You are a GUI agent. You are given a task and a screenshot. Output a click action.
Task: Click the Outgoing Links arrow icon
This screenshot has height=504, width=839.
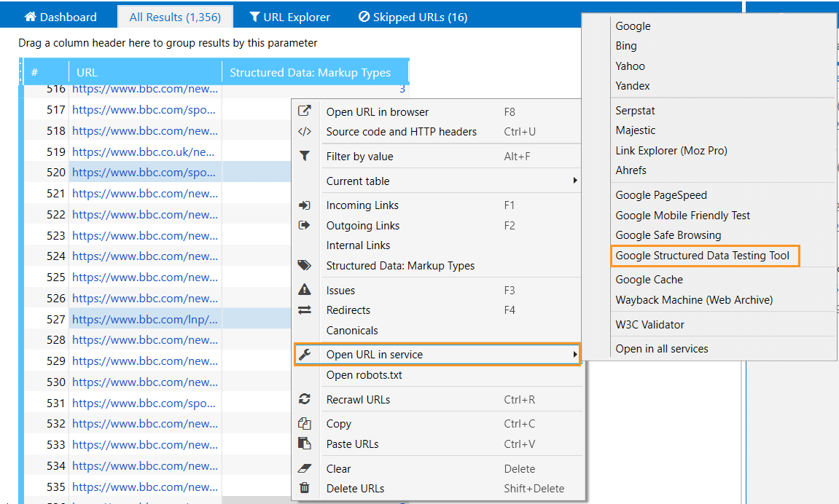click(305, 225)
